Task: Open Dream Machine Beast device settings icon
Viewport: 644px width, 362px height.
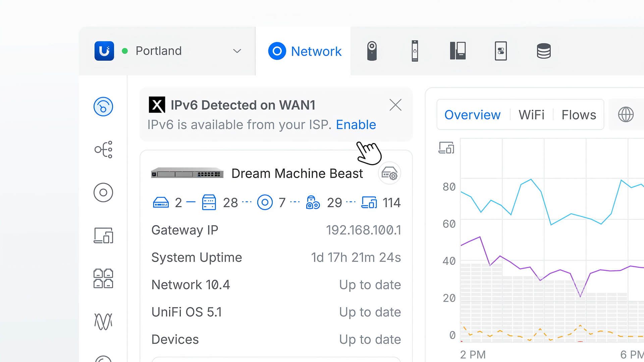Action: tap(389, 173)
